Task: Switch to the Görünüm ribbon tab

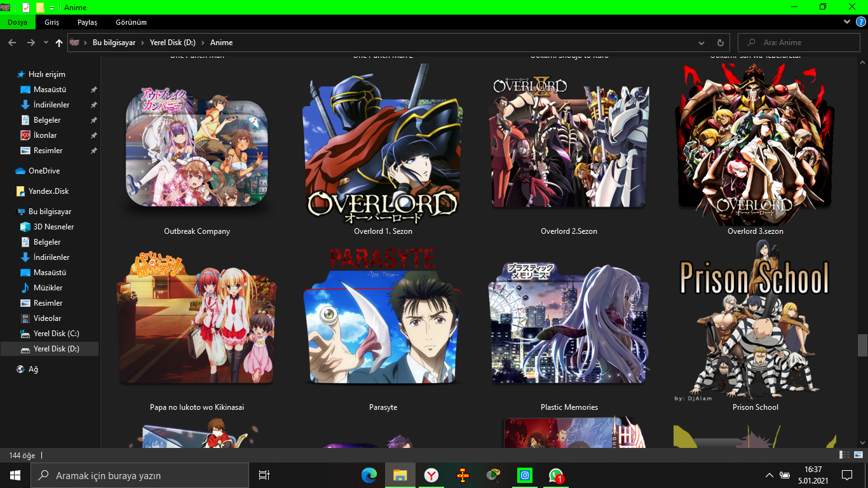Action: click(x=131, y=22)
